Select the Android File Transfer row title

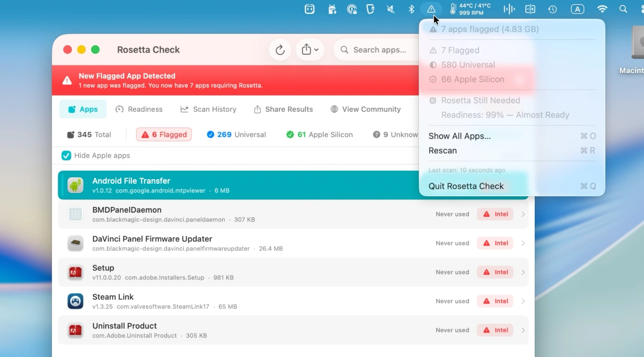[131, 181]
